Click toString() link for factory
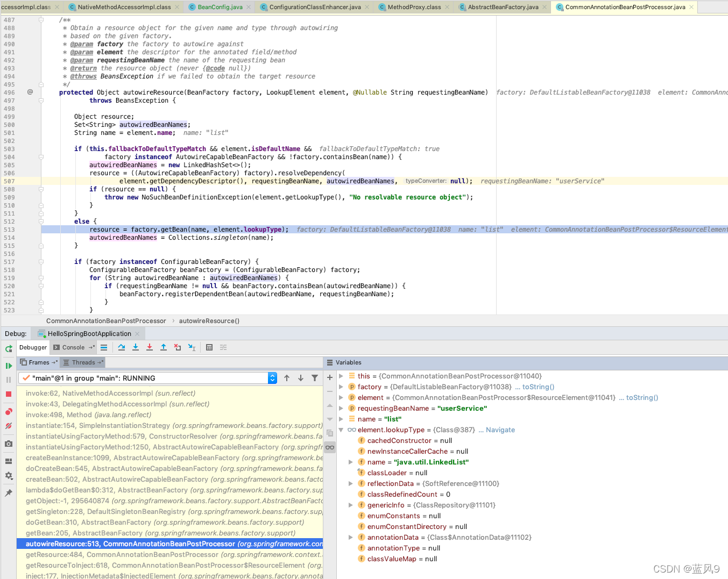The height and width of the screenshot is (579, 728). [538, 387]
